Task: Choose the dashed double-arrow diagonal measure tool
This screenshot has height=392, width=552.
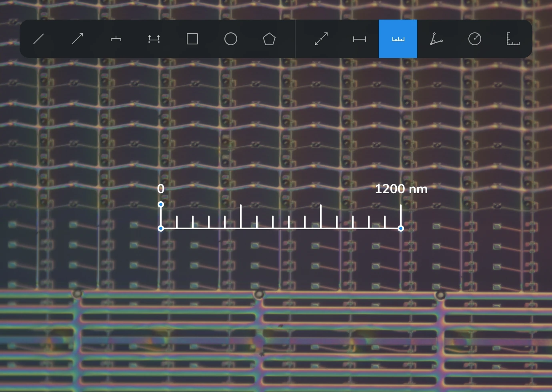Action: (321, 39)
